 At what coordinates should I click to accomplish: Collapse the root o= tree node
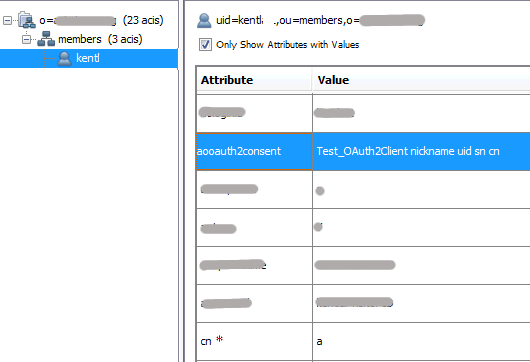pos(7,20)
